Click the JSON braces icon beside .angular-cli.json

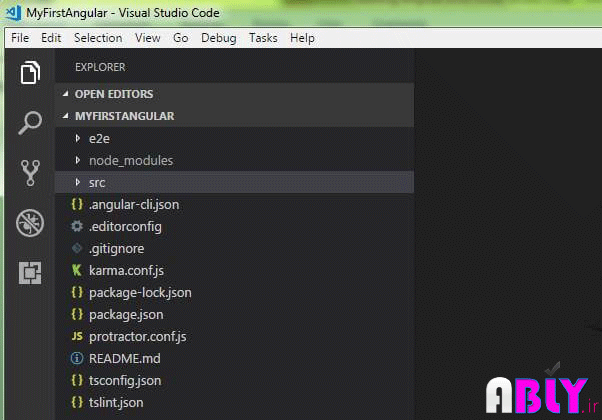[x=77, y=204]
